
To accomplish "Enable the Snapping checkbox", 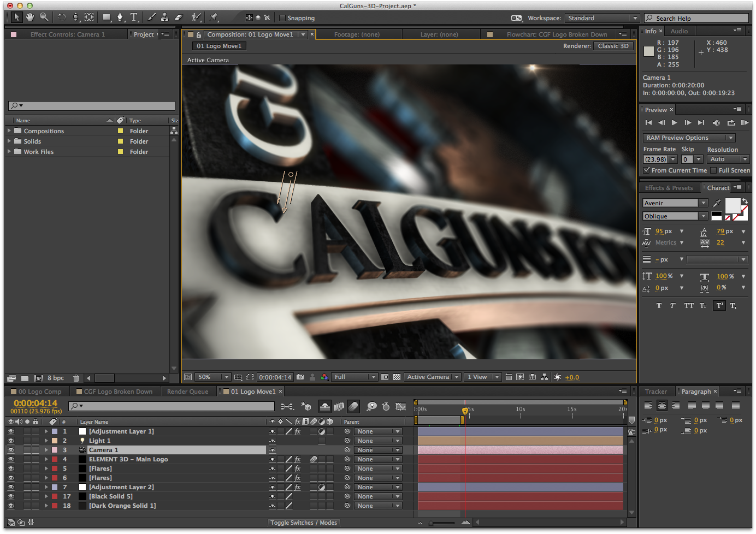I will [282, 18].
